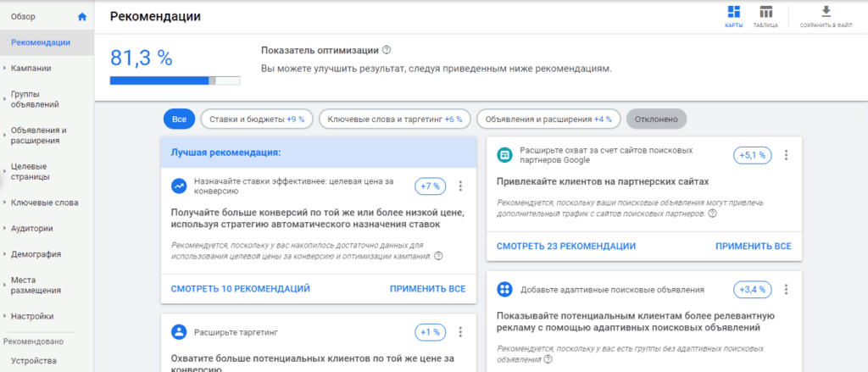This screenshot has height=372, width=868.
Task: Expand Объявления и расширения sidebar item
Action: pos(4,136)
